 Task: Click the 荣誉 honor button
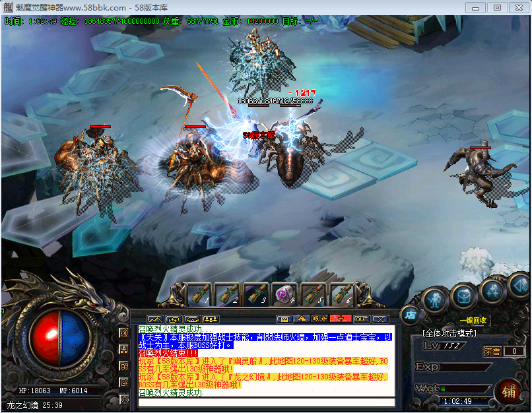[492, 351]
